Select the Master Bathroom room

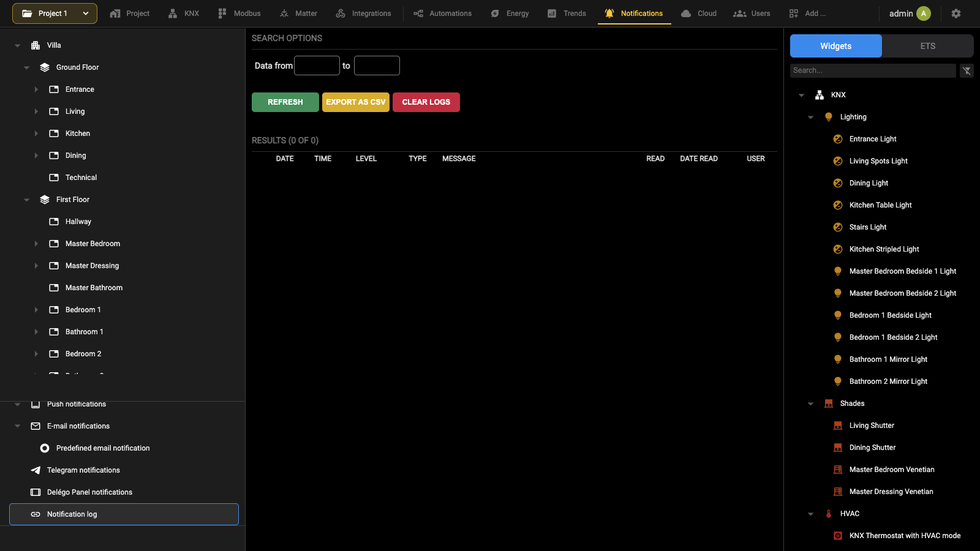pos(94,288)
